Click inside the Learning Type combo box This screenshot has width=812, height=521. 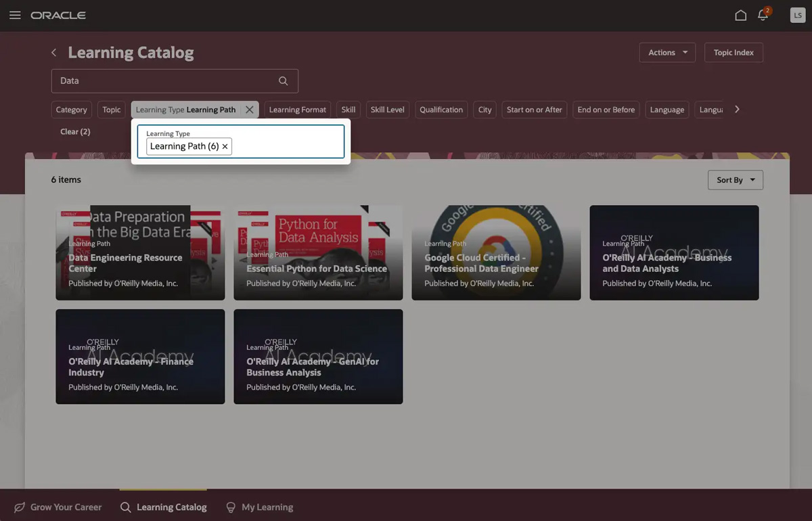pos(241,141)
